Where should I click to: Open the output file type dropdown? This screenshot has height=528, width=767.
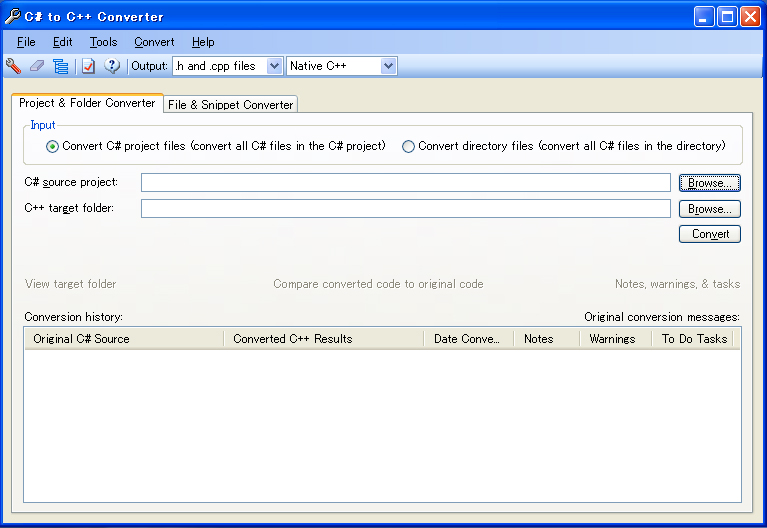coord(274,66)
